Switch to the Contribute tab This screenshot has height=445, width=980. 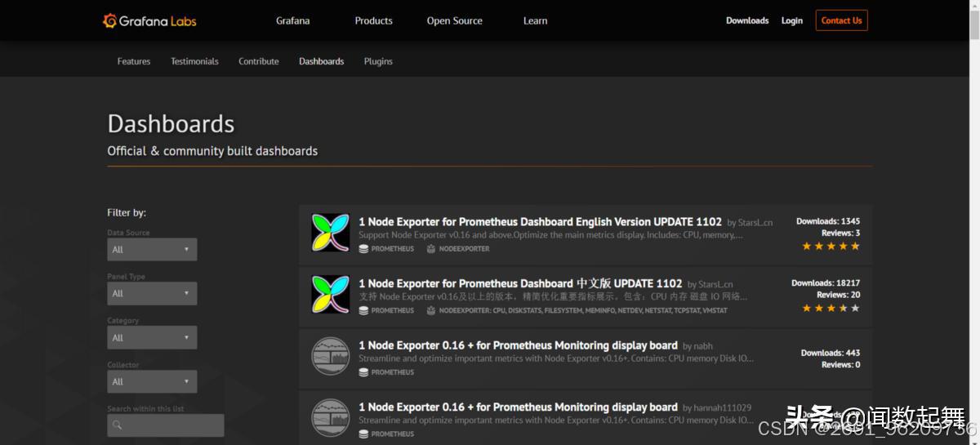coord(259,61)
